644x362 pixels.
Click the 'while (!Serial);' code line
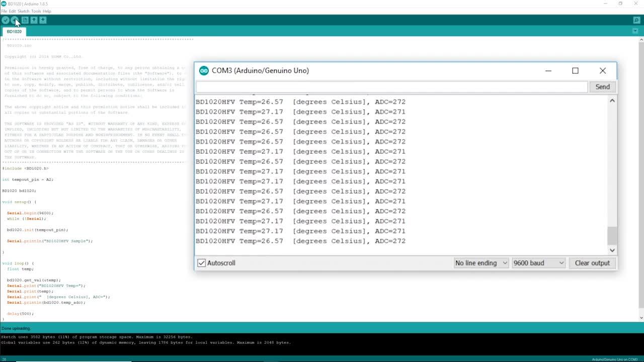coord(27,219)
